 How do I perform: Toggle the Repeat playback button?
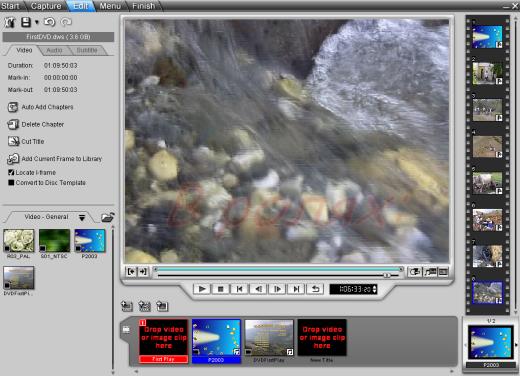[x=315, y=289]
